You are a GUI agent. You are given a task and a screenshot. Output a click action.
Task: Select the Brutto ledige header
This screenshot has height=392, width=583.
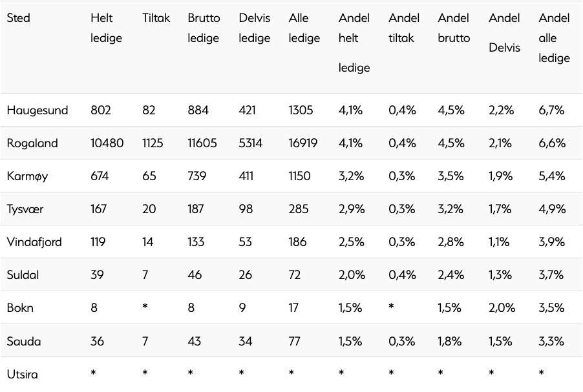coord(204,28)
